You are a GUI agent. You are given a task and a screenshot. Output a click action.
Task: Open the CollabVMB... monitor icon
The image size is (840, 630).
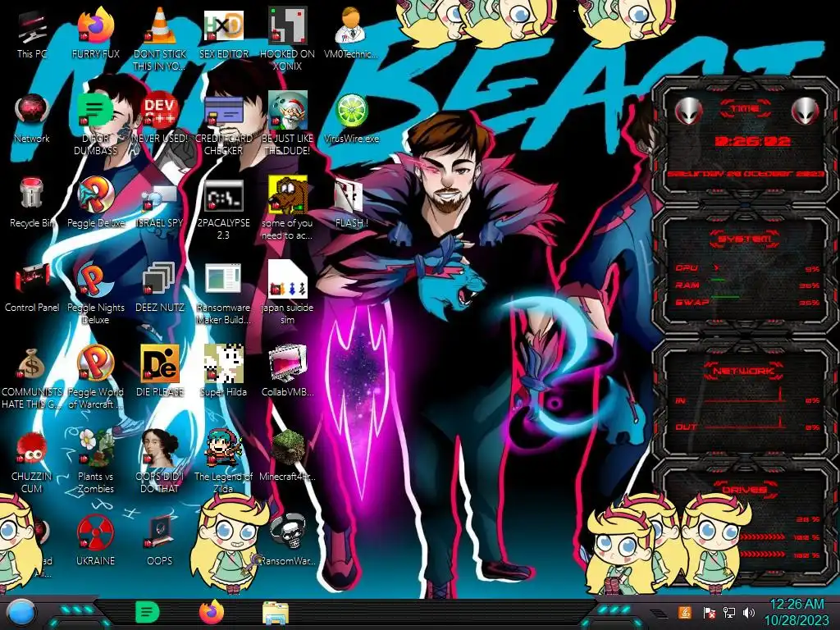[288, 372]
